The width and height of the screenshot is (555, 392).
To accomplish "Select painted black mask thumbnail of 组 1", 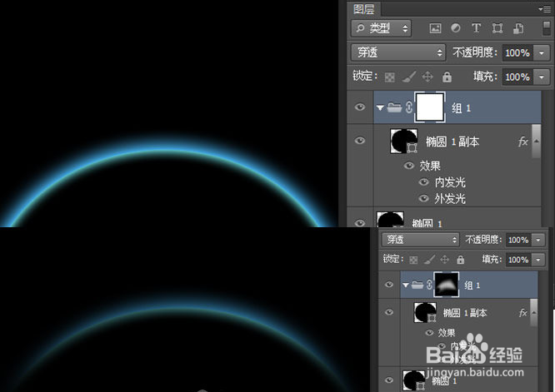I will coord(447,285).
